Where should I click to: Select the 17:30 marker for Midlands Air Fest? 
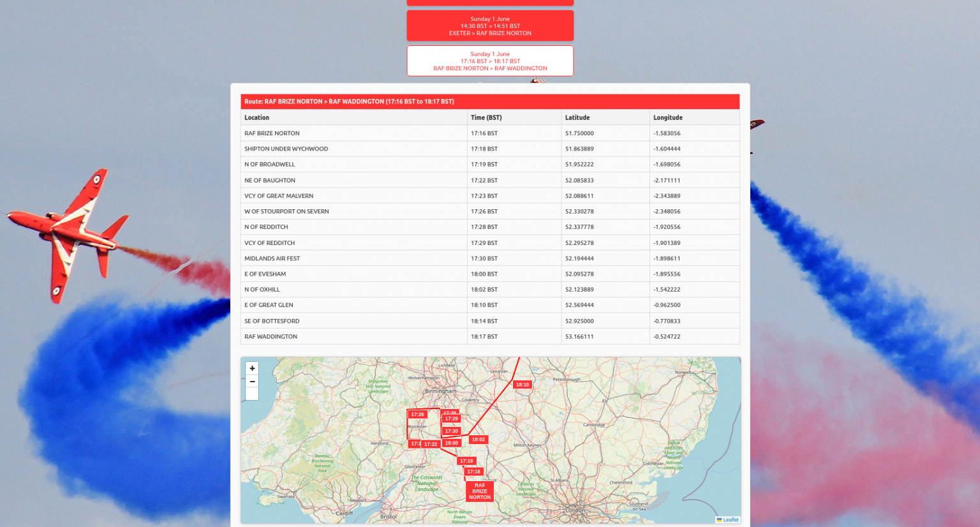451,431
